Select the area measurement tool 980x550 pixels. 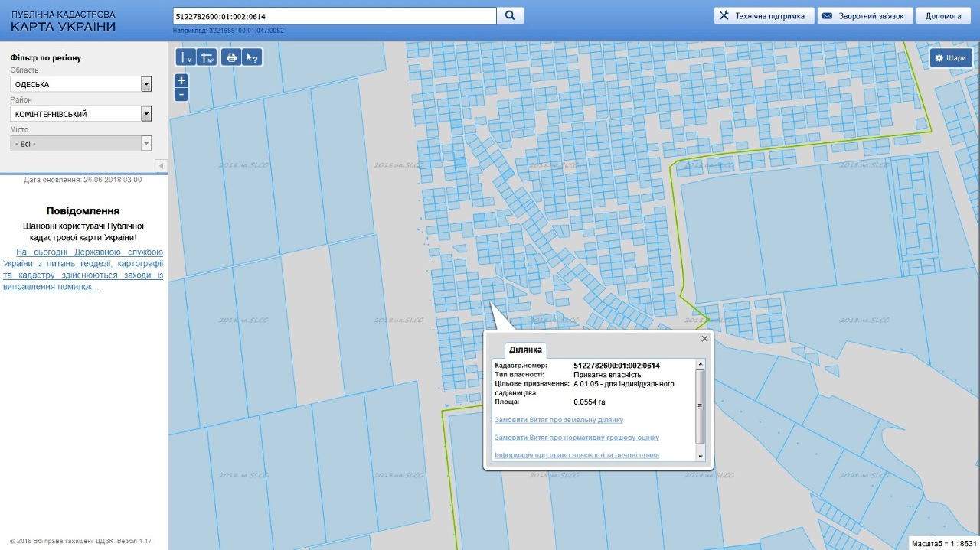pos(207,57)
